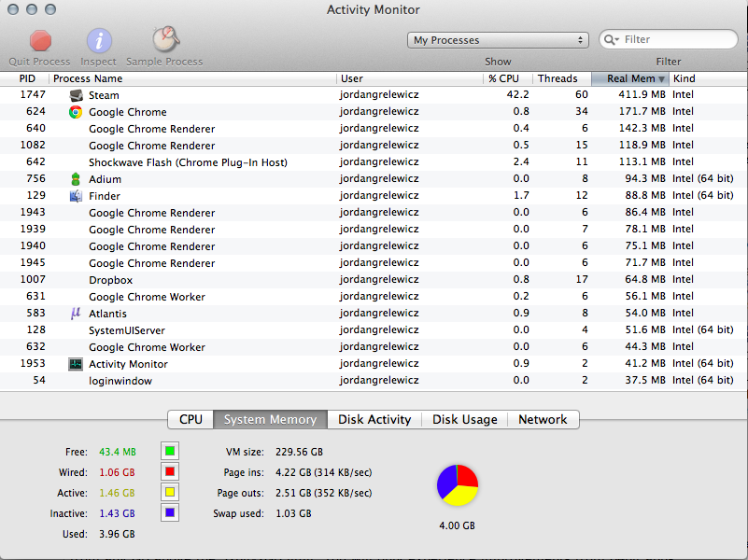Select the loginwindow process row
The width and height of the screenshot is (748, 560).
pos(374,380)
